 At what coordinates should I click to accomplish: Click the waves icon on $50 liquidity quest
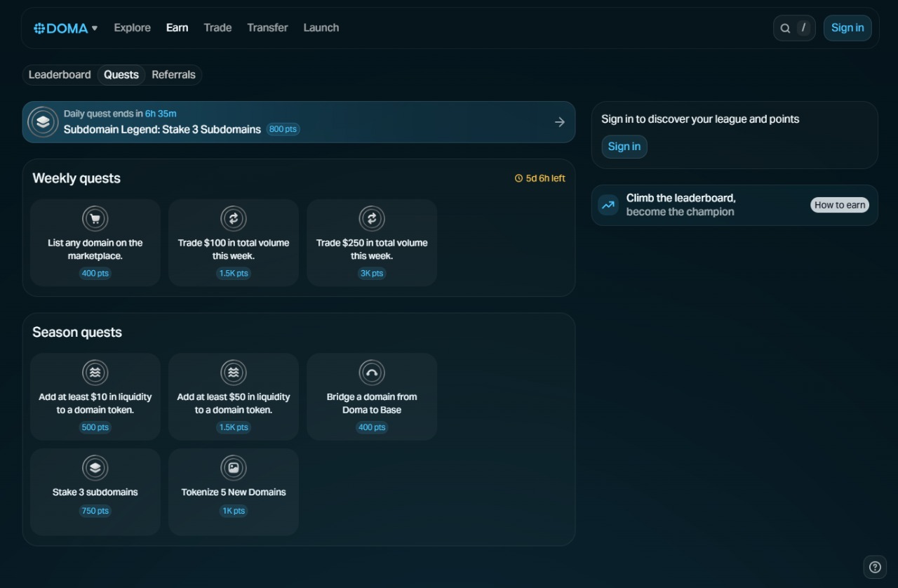[x=234, y=373]
